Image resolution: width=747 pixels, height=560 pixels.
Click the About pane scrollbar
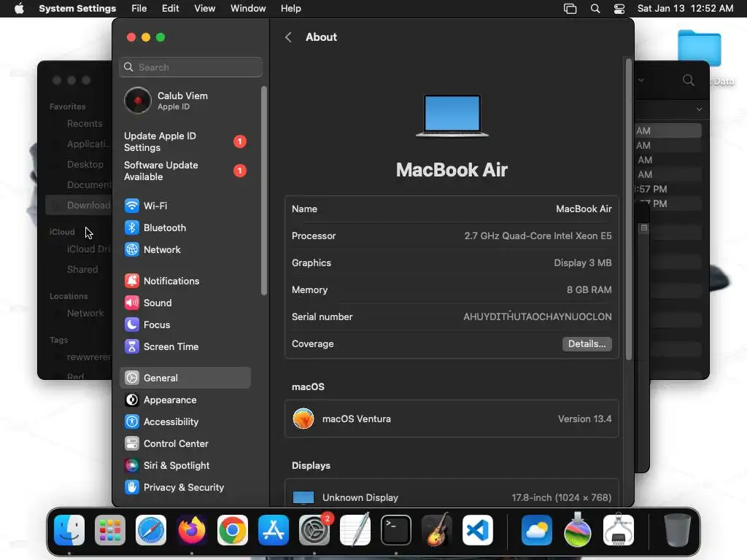pyautogui.click(x=628, y=209)
